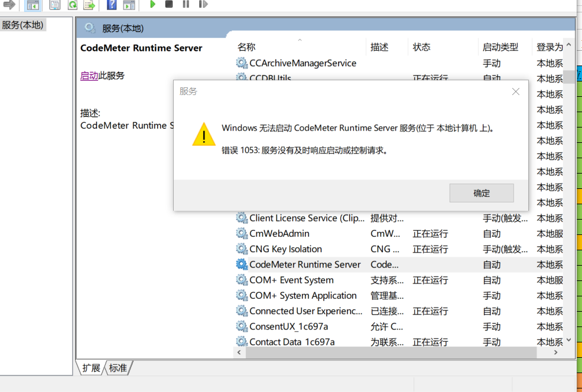Click the 正在运行 status of CmWebAdmin

click(x=430, y=234)
